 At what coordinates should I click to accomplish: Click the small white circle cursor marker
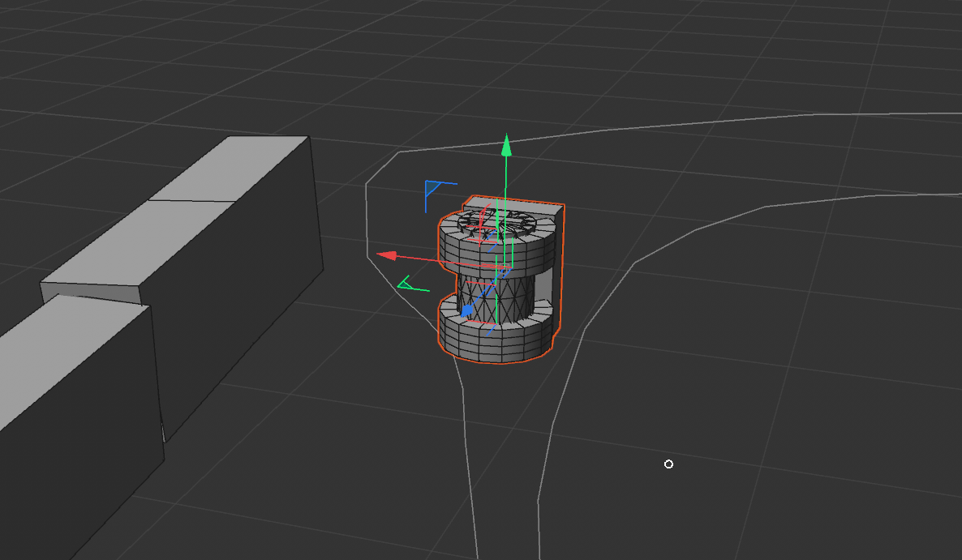(x=668, y=464)
